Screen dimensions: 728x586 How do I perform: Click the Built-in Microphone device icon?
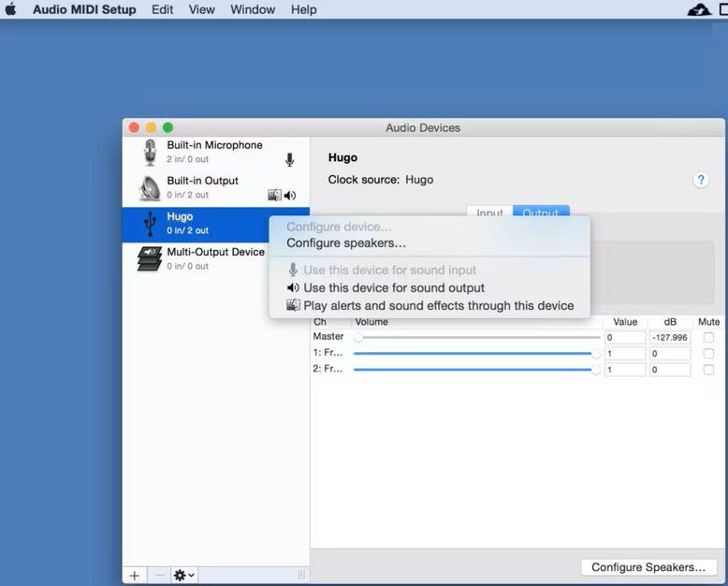[x=150, y=153]
